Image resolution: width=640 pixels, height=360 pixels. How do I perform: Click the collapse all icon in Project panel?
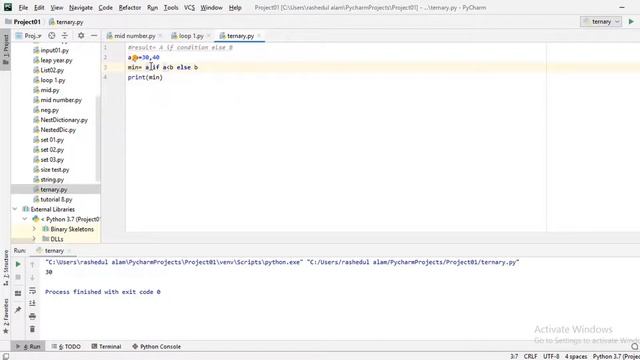pos(64,36)
